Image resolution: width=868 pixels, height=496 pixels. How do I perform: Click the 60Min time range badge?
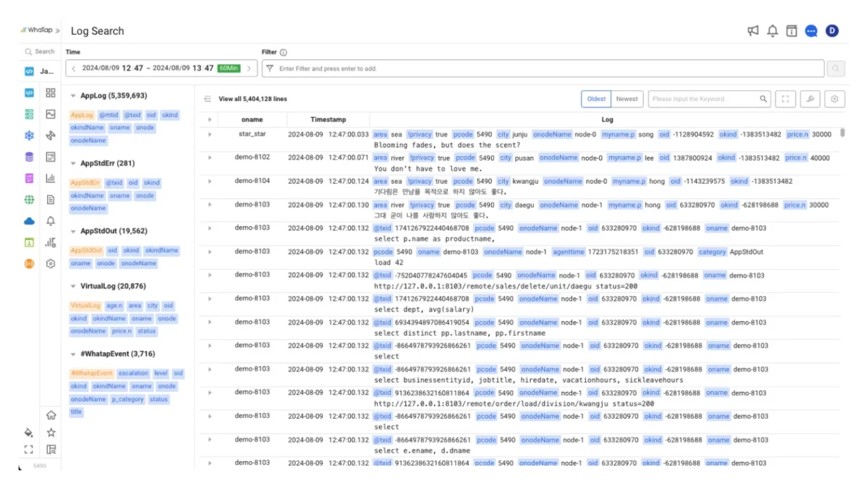pyautogui.click(x=229, y=68)
